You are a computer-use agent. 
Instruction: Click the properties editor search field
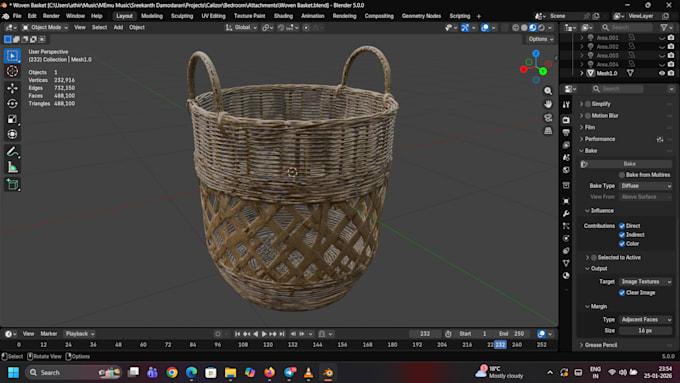tap(617, 89)
